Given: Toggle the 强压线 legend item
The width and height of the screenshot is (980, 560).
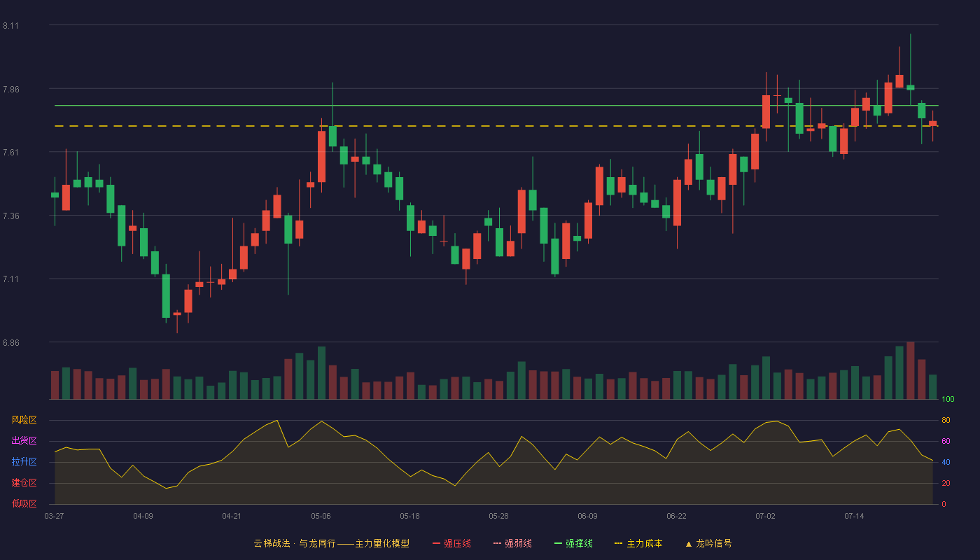Looking at the screenshot, I should (451, 543).
